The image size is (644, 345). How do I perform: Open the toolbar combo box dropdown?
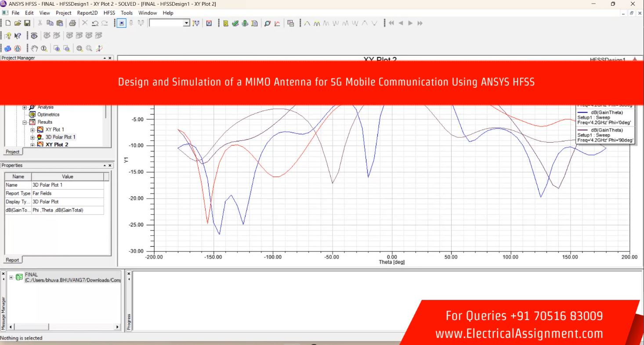[186, 23]
